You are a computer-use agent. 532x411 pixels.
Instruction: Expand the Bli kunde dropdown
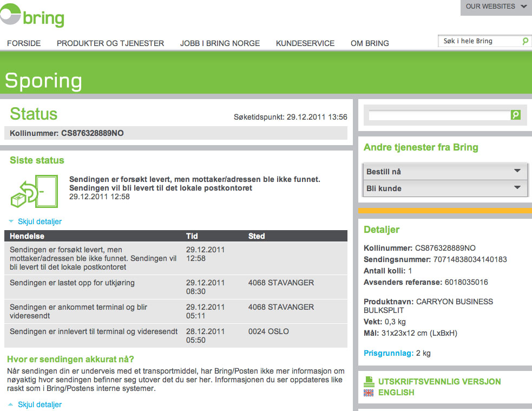445,188
